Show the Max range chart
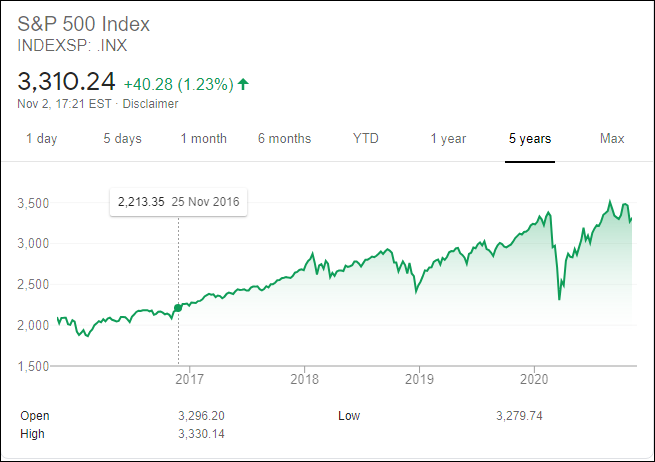Image resolution: width=655 pixels, height=462 pixels. coord(612,139)
